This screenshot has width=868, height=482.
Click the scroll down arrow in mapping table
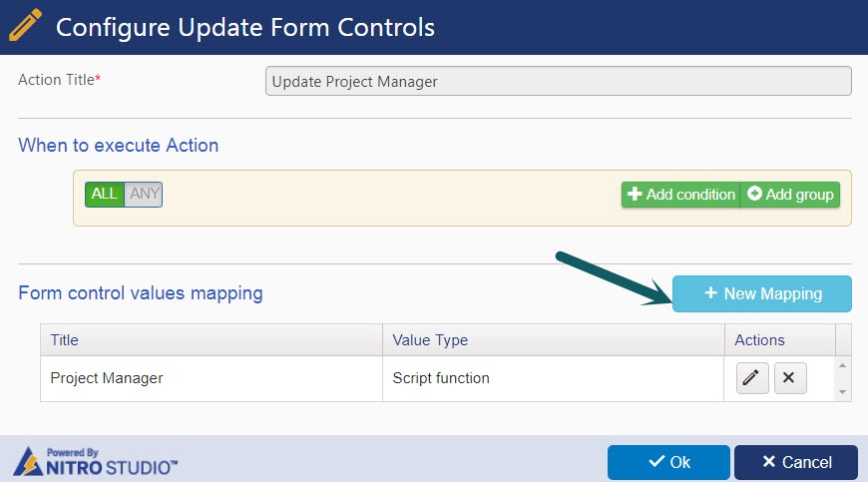(x=842, y=392)
